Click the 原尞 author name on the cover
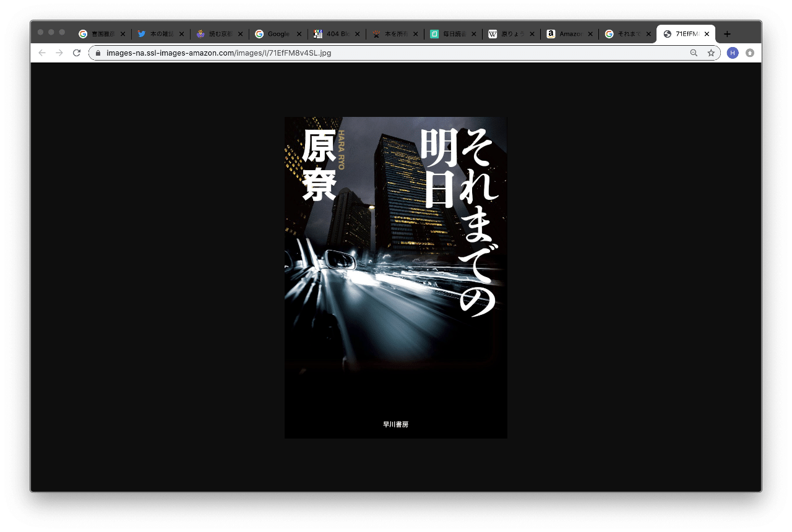The height and width of the screenshot is (532, 792). pos(319,165)
